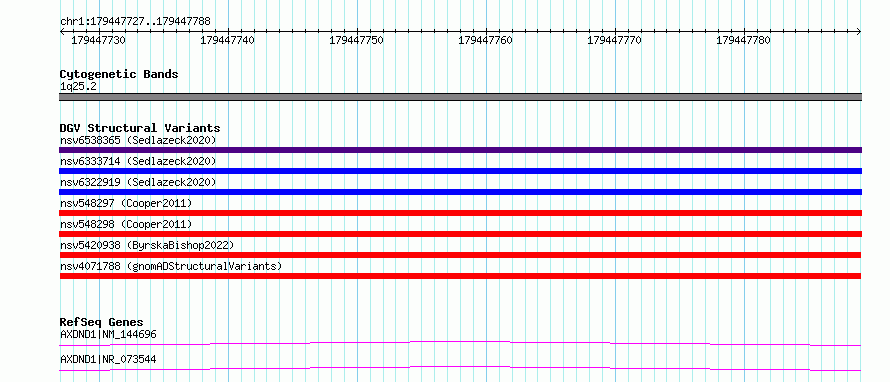Click the nsv6322919 (Sedlazeck2020) label
This screenshot has height=382, width=890.
tap(138, 182)
